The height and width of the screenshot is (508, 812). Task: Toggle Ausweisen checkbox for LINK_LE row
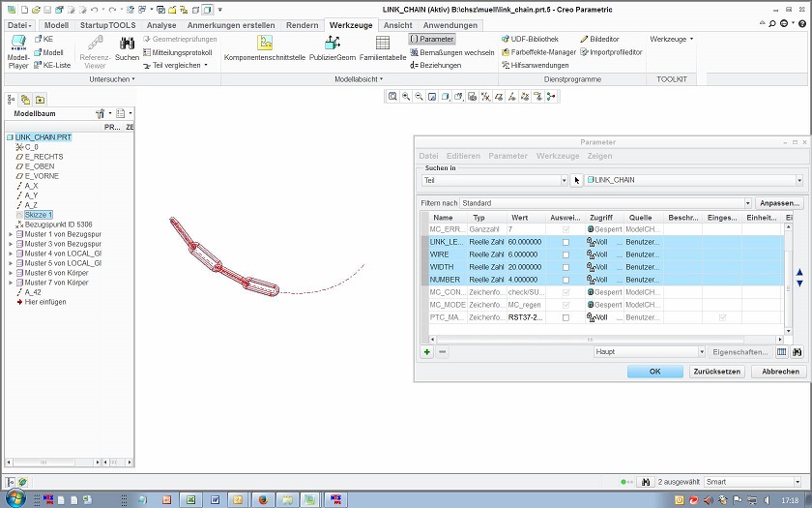pos(566,242)
